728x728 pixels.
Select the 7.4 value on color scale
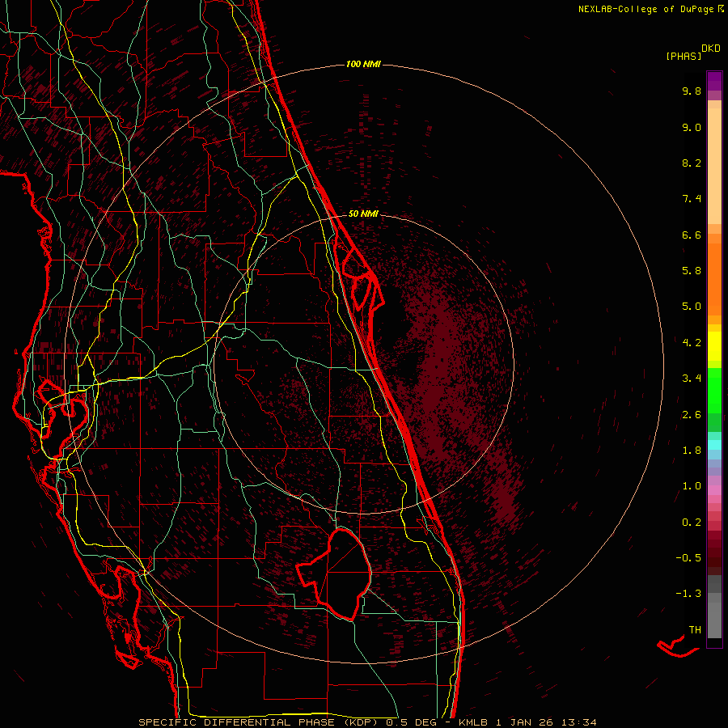tap(692, 199)
